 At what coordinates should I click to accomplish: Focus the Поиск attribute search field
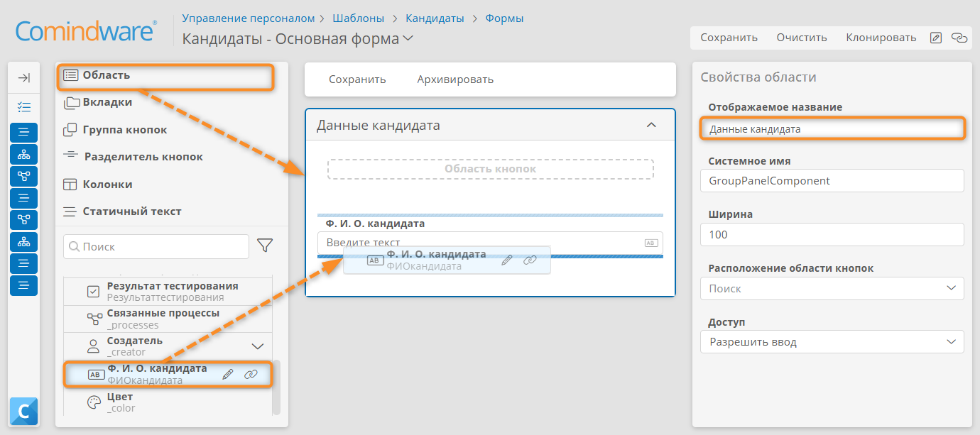coord(156,246)
